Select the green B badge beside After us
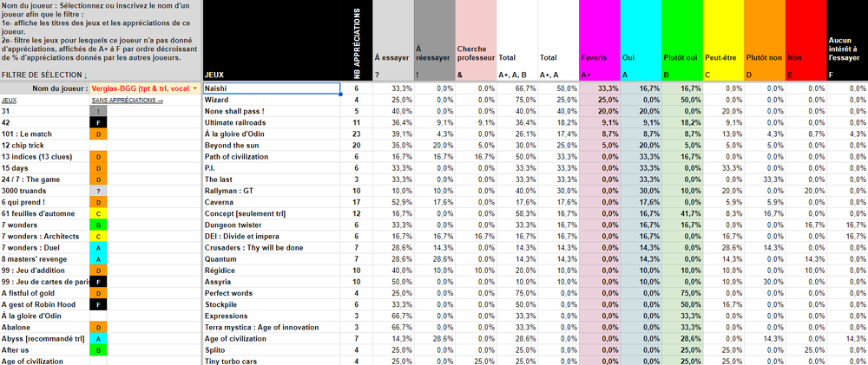The image size is (868, 365). 101,349
